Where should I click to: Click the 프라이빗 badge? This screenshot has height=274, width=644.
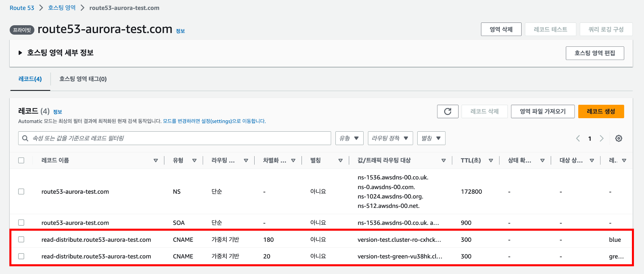click(x=22, y=30)
